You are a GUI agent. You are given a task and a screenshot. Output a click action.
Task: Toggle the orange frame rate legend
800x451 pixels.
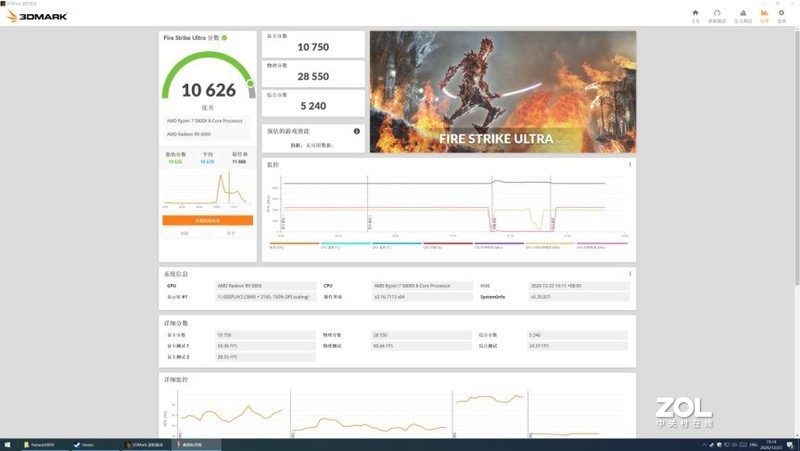294,245
